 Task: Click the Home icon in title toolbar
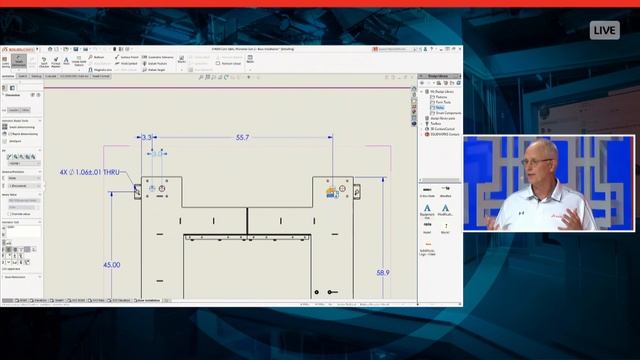50,49
